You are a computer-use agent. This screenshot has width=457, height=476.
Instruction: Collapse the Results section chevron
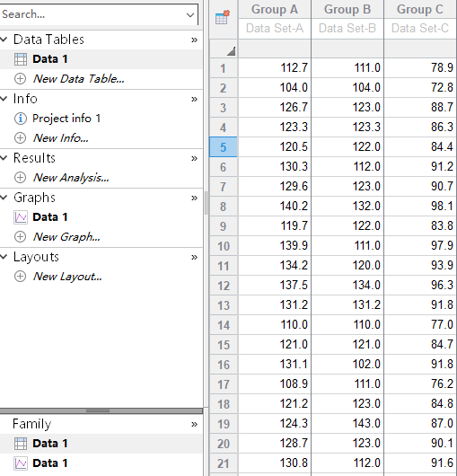4,158
